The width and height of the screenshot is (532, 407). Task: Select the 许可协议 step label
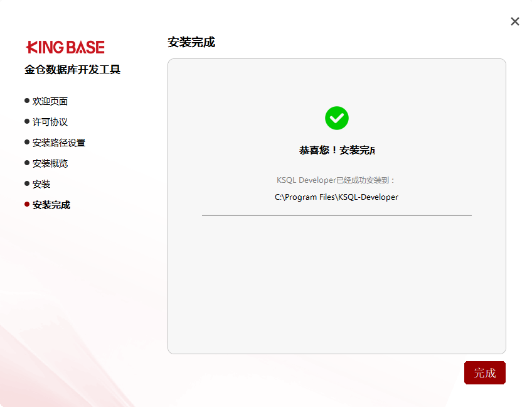50,122
